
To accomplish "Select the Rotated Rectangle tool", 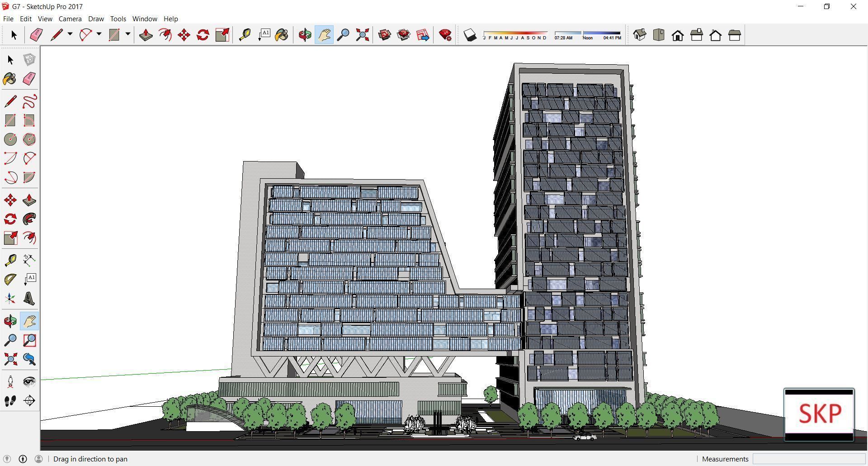I will pos(29,120).
